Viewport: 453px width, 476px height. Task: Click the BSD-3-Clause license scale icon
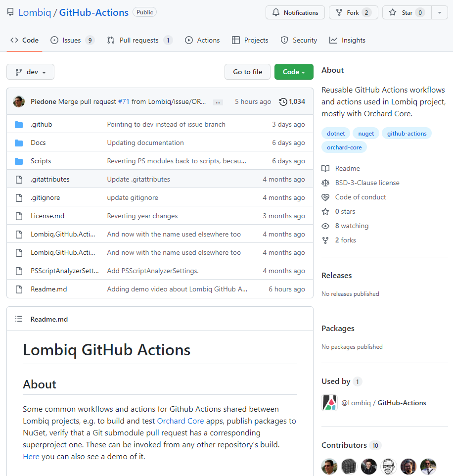[x=325, y=183]
